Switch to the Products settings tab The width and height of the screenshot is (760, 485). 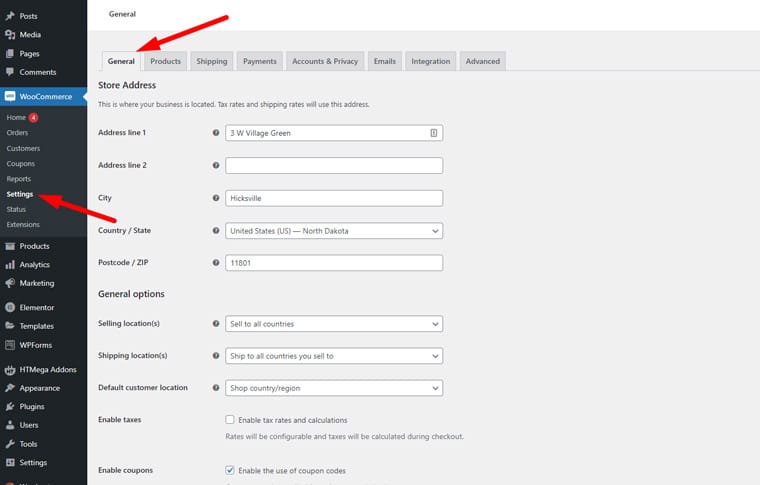[x=165, y=61]
